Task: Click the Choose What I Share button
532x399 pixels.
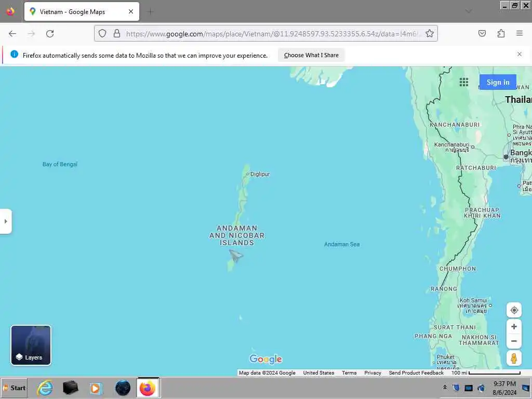Action: tap(311, 55)
